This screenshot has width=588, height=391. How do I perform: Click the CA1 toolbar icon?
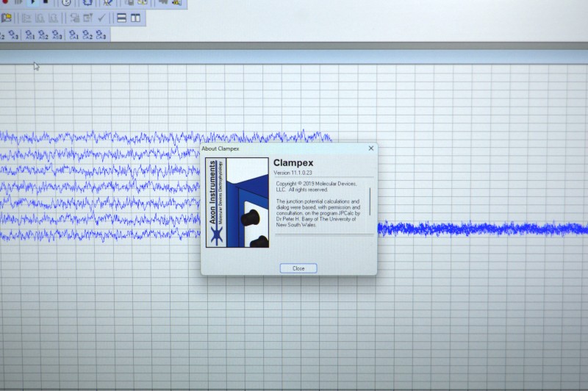74,35
